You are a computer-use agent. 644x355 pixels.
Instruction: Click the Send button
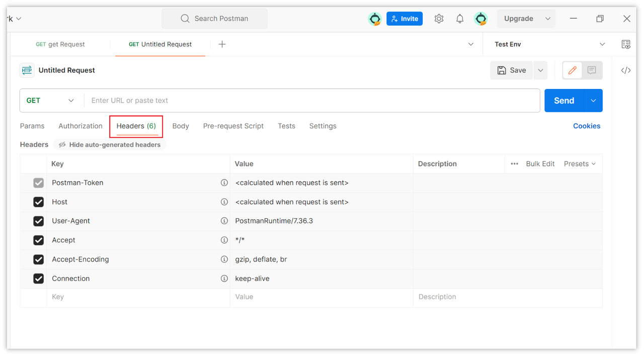(564, 101)
